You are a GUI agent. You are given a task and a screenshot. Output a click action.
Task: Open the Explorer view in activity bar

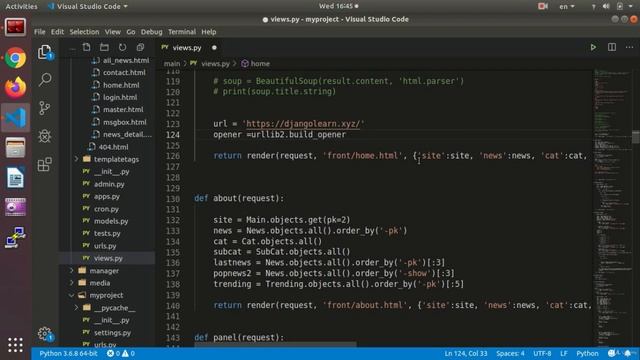tap(45, 52)
